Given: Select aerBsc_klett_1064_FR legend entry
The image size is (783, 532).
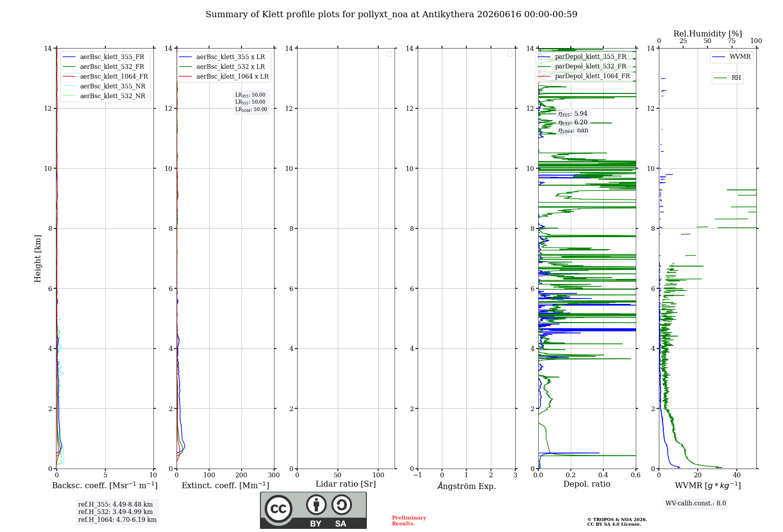Looking at the screenshot, I should (105, 77).
